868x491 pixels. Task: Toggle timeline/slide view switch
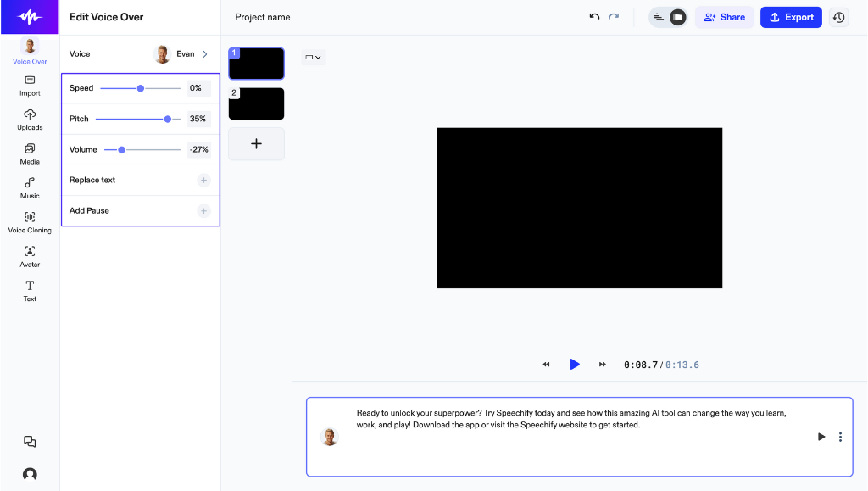coord(668,17)
